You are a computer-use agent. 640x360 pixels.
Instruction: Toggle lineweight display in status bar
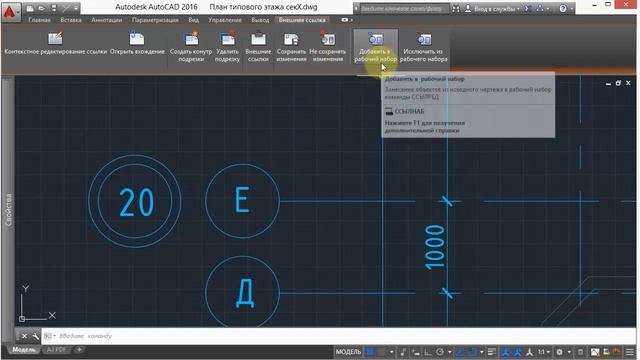(492, 352)
